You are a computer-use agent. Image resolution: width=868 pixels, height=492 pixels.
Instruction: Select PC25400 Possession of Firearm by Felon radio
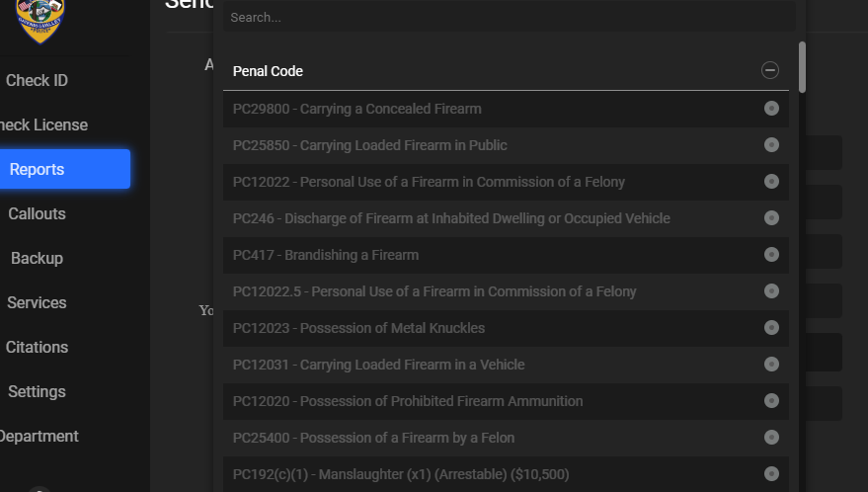(x=771, y=438)
